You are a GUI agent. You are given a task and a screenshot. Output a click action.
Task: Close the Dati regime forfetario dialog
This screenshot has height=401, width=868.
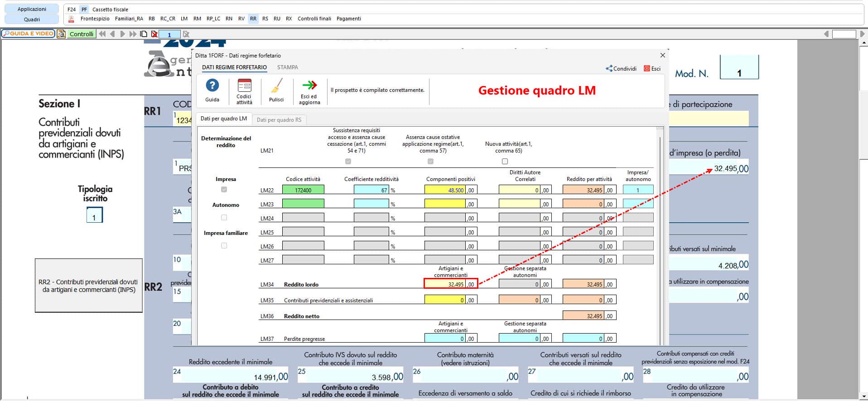pyautogui.click(x=663, y=55)
